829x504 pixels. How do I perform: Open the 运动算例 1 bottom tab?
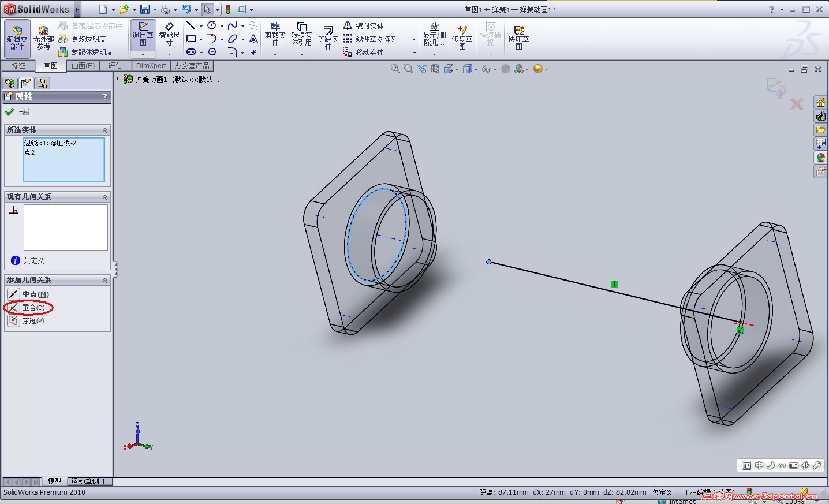[x=88, y=481]
